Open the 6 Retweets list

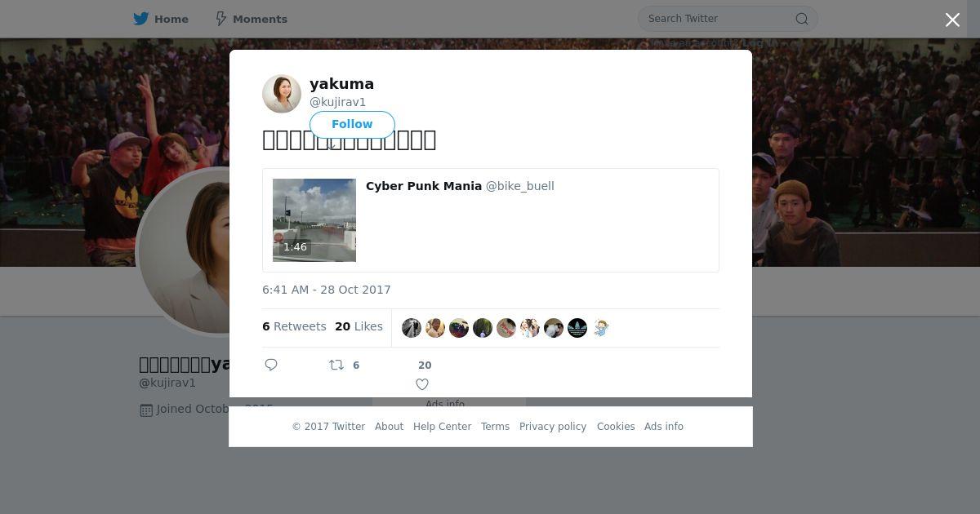pos(294,326)
